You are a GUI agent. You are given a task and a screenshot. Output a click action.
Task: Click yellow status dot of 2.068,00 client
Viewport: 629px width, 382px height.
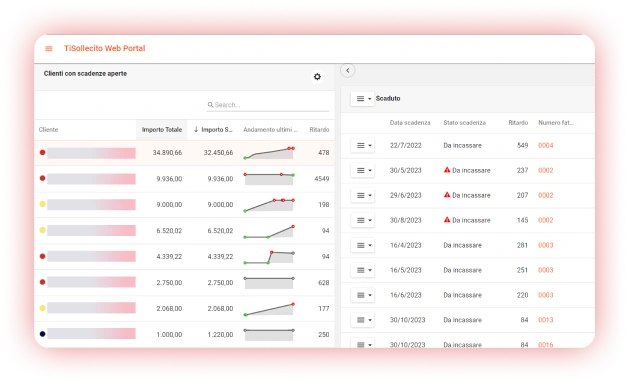coord(43,308)
